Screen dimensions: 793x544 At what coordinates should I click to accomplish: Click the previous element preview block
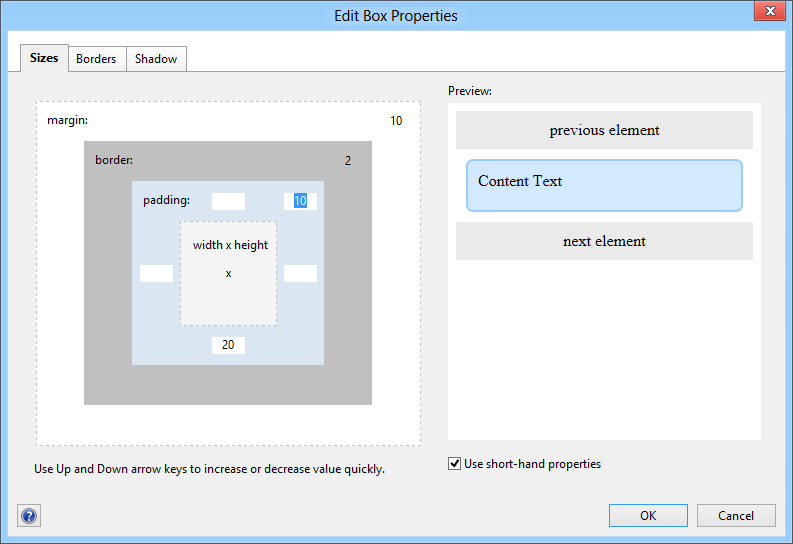(x=604, y=130)
